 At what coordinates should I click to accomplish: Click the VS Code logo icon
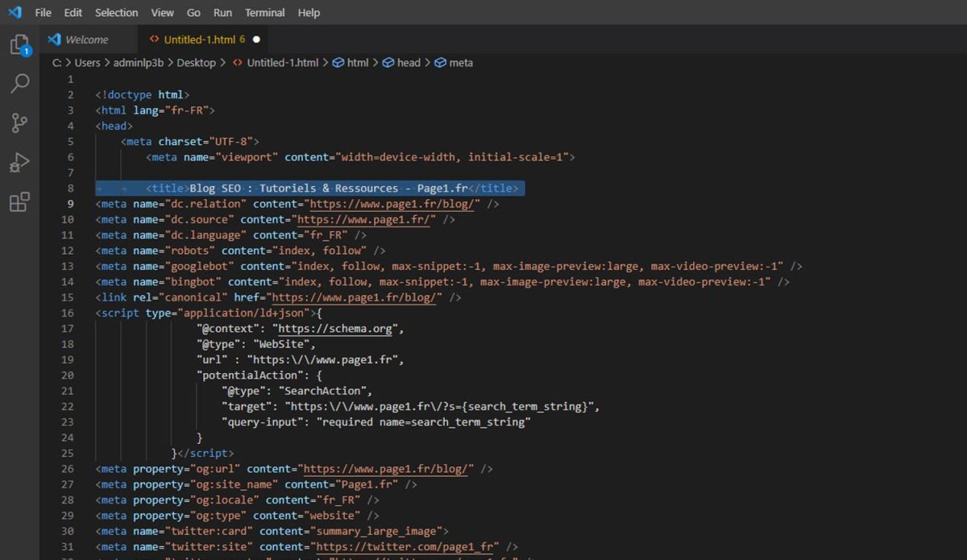click(15, 12)
